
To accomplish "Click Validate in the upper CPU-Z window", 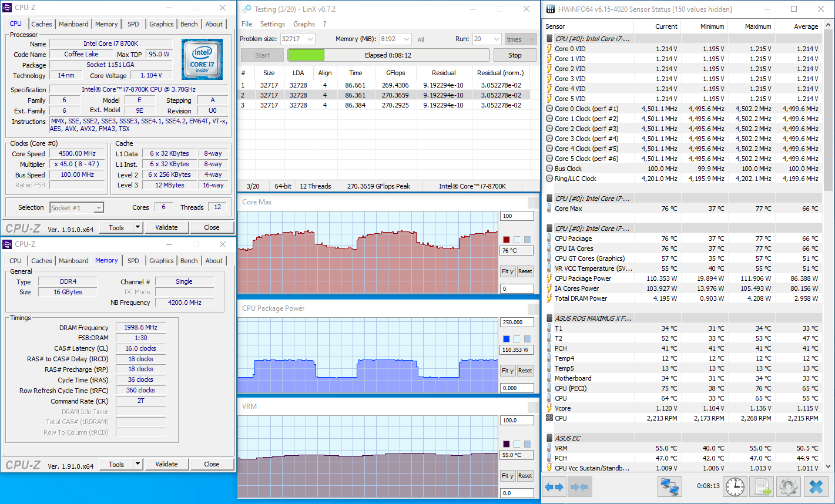I will [x=166, y=227].
